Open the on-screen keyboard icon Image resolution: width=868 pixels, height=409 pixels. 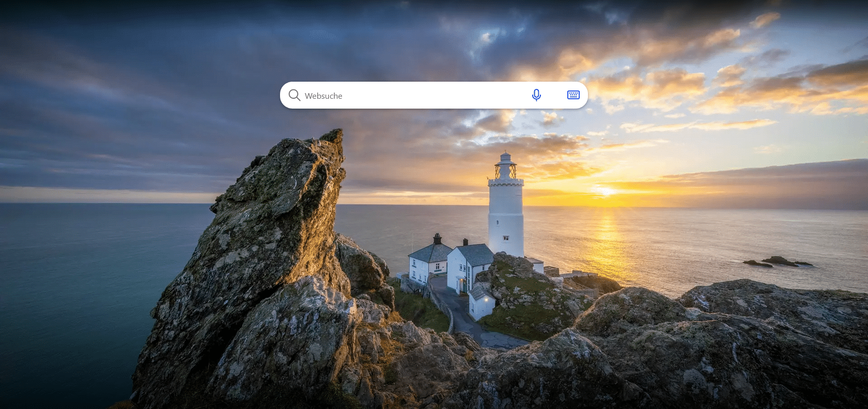574,95
